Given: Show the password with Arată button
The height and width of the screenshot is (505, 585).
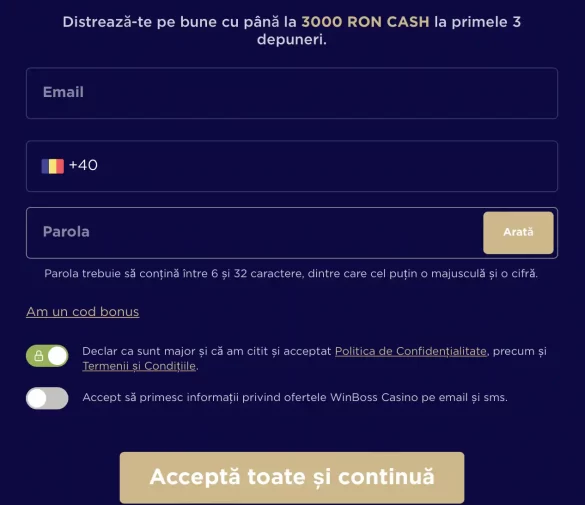Looking at the screenshot, I should [518, 233].
